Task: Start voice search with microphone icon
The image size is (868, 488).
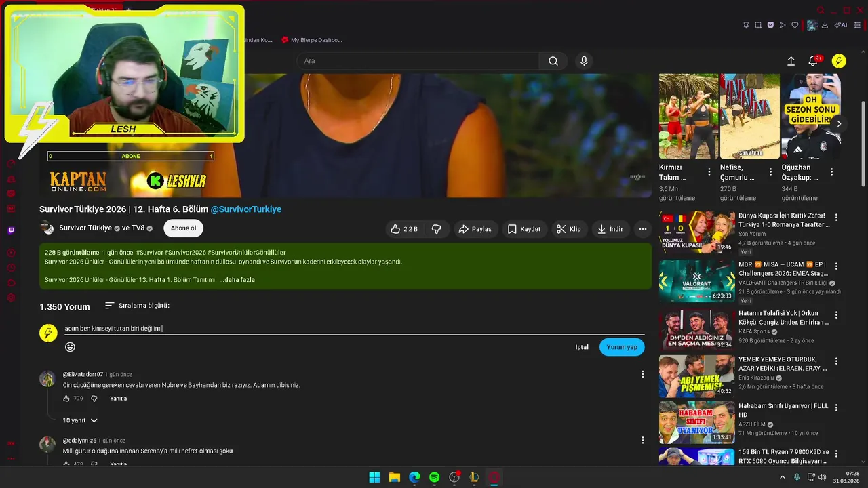Action: click(584, 61)
